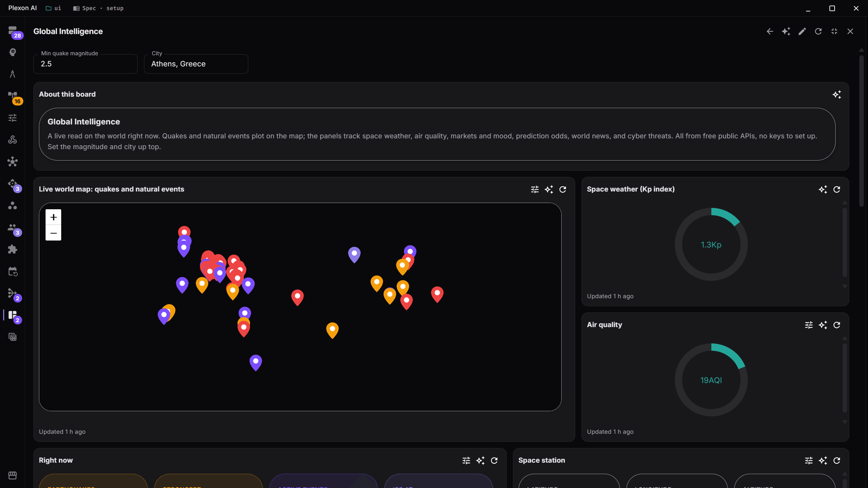Open the Spec · setup item in title bar
The width and height of the screenshot is (868, 488).
(x=98, y=8)
